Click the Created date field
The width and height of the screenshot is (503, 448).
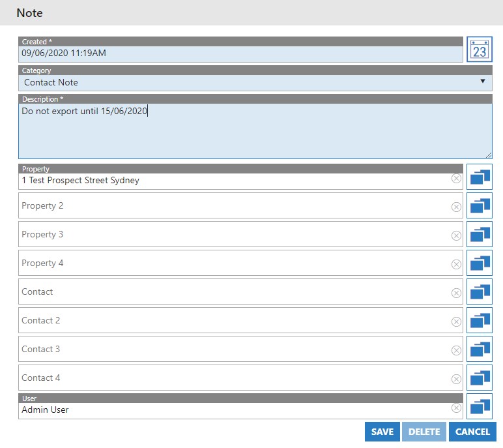241,53
